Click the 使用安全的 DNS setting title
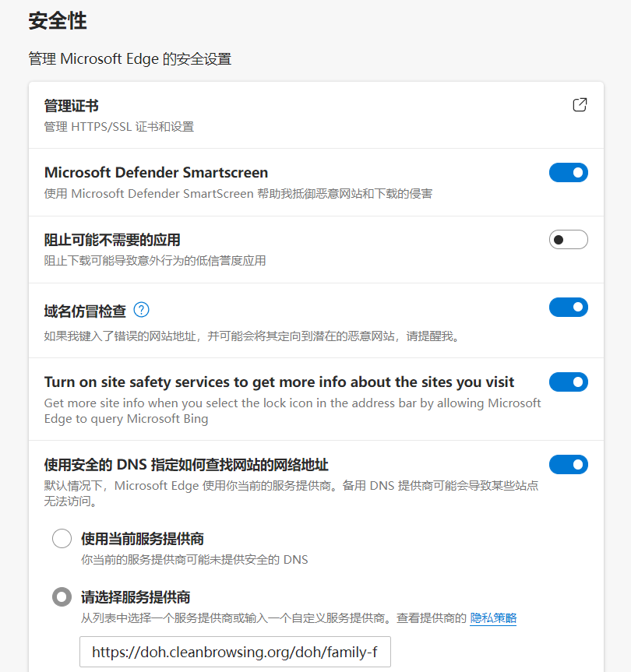The height and width of the screenshot is (672, 631). tap(186, 465)
